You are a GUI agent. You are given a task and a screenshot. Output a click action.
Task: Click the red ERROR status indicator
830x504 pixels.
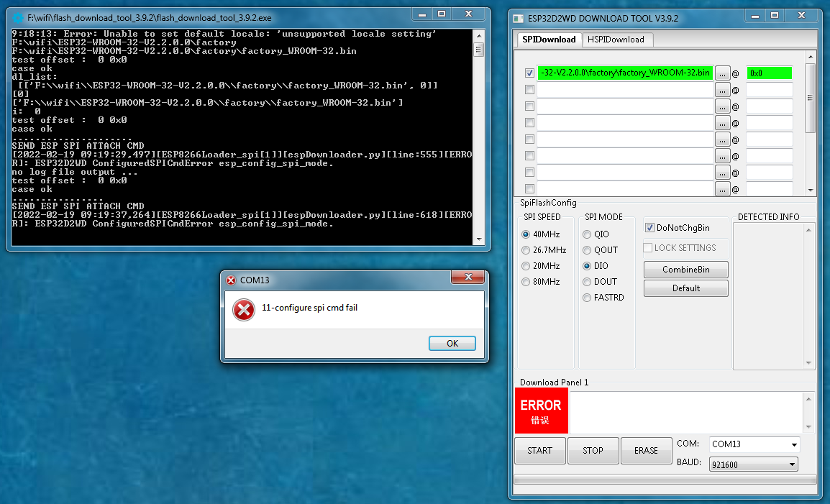click(x=541, y=411)
